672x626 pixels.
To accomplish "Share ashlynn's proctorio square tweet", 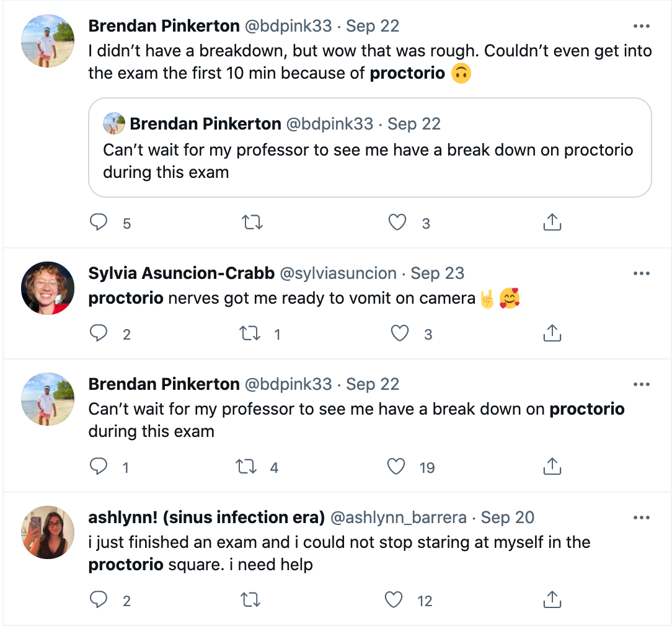I will point(552,599).
